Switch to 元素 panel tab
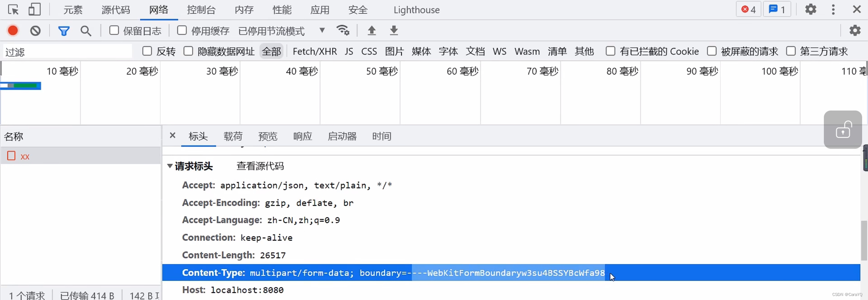 (x=73, y=10)
